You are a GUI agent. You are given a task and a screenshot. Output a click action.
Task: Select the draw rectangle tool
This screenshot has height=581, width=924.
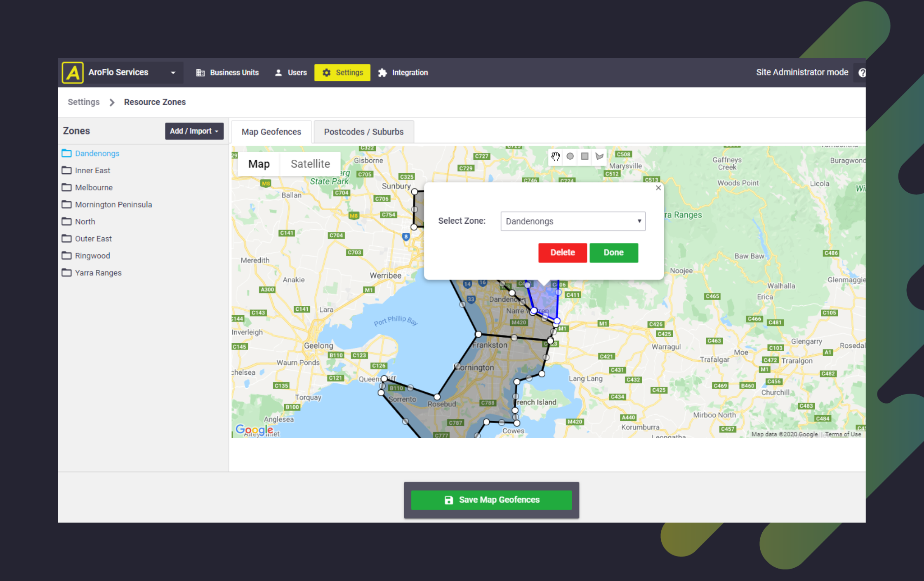click(x=585, y=156)
